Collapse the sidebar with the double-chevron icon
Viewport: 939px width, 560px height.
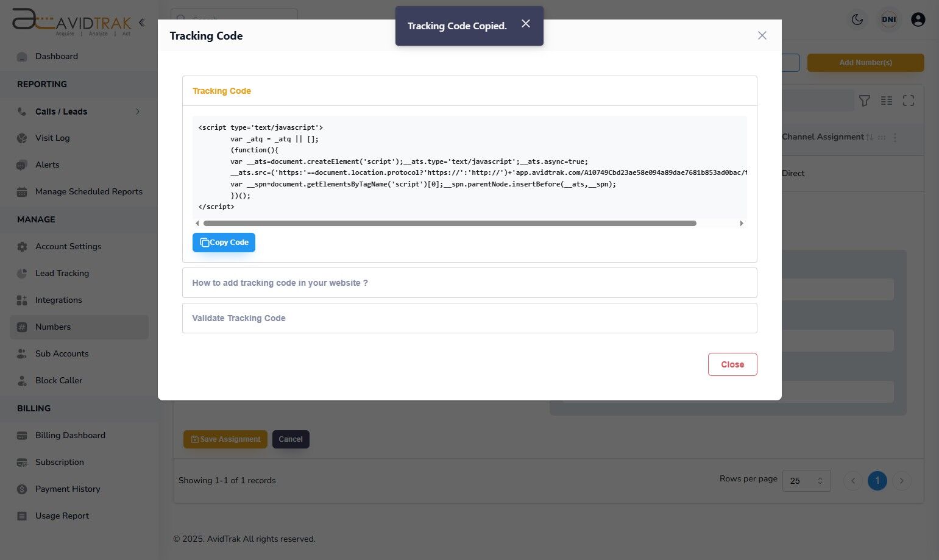[x=141, y=23]
